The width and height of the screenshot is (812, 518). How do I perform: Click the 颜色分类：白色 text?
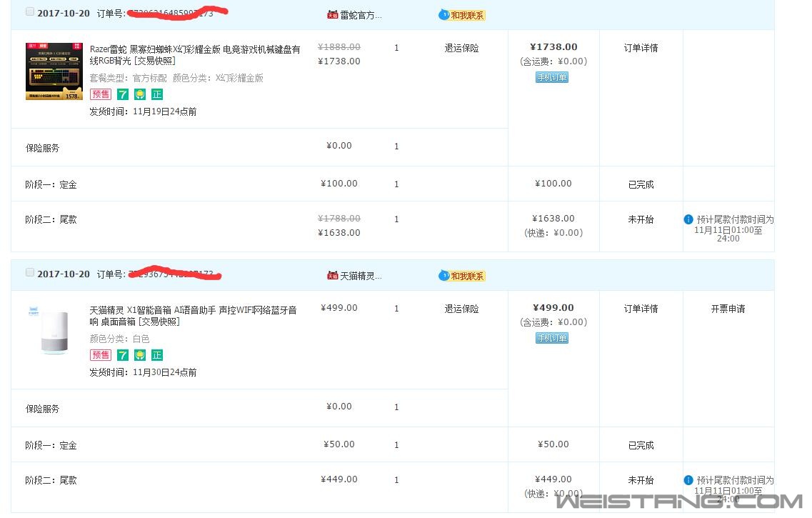click(120, 339)
